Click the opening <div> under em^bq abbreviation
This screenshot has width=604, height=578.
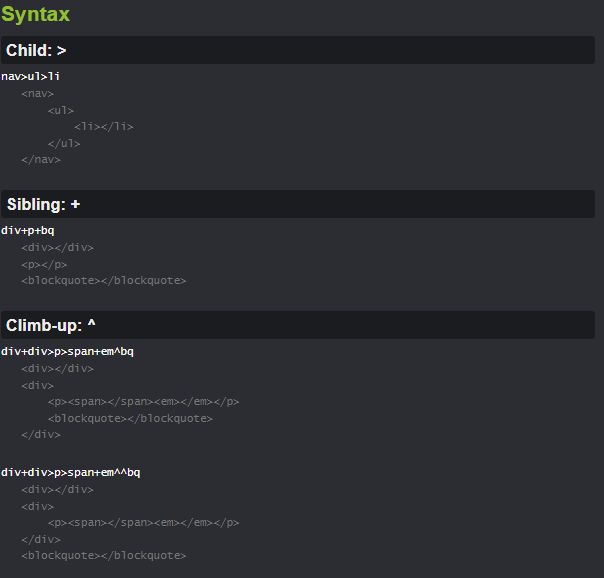(x=37, y=385)
